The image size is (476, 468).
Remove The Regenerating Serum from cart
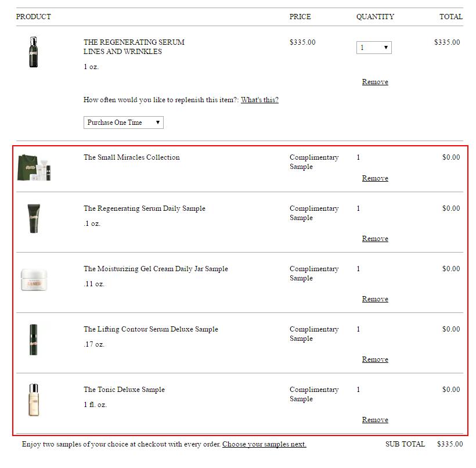pos(375,82)
